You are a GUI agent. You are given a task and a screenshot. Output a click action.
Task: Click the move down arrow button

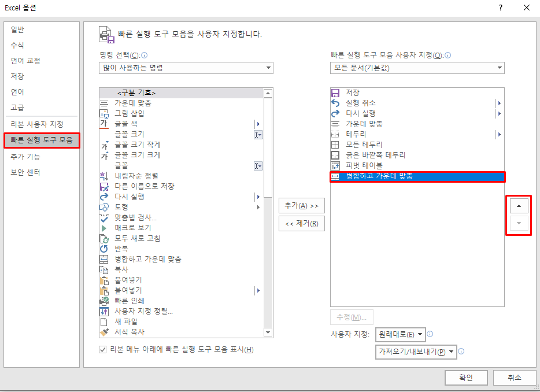pyautogui.click(x=519, y=223)
